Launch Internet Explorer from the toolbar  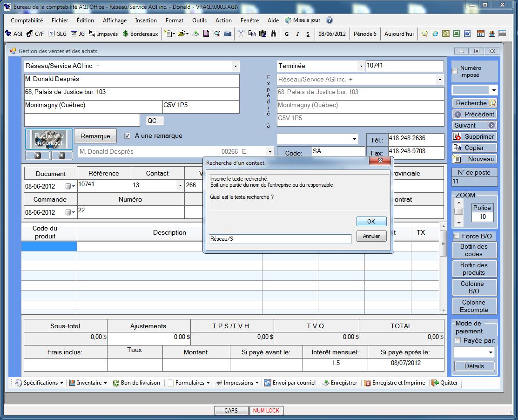(x=435, y=34)
